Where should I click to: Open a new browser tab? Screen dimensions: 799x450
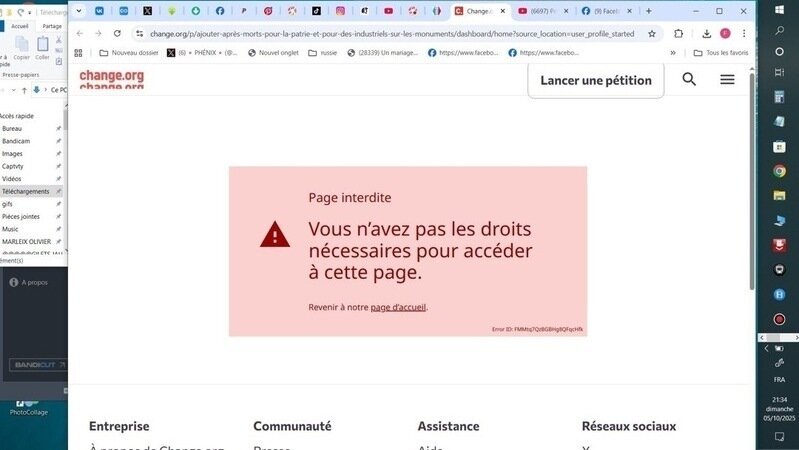649,11
